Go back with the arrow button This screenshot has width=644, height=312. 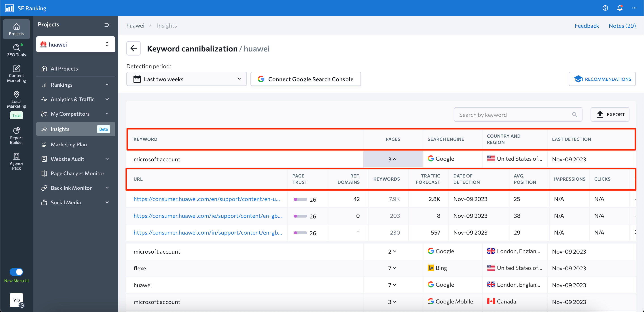[x=133, y=48]
